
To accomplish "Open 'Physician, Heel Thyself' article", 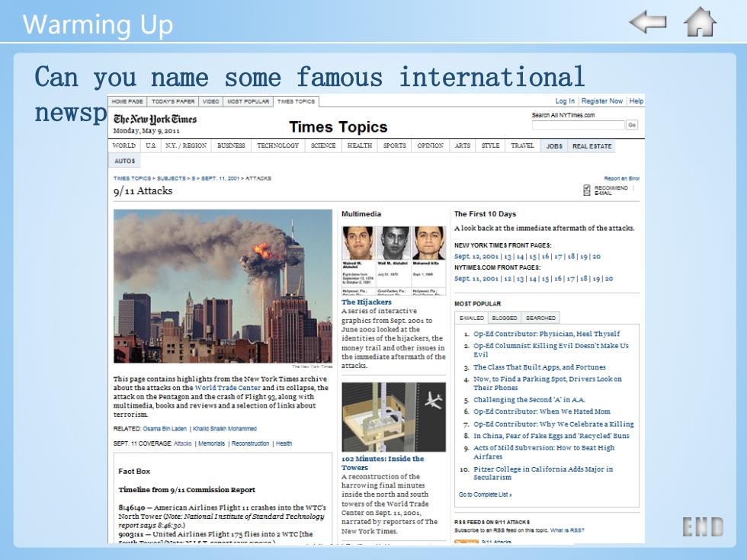I will 547,334.
